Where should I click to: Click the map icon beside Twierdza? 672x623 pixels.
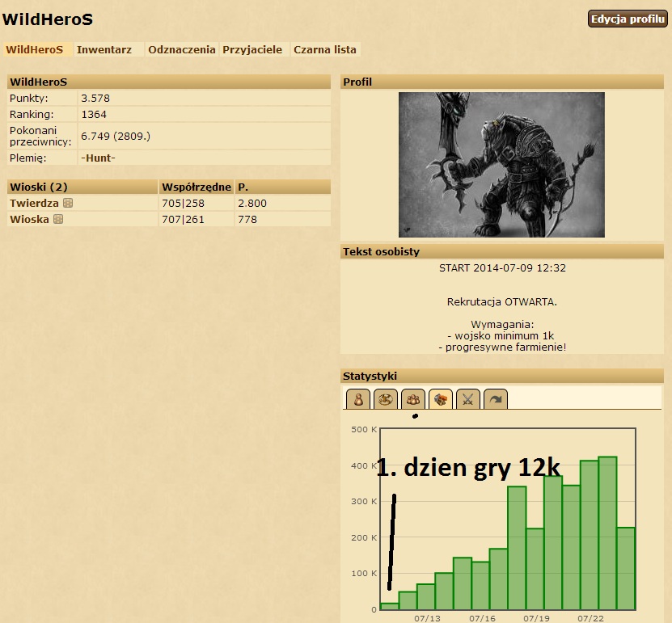(x=68, y=203)
